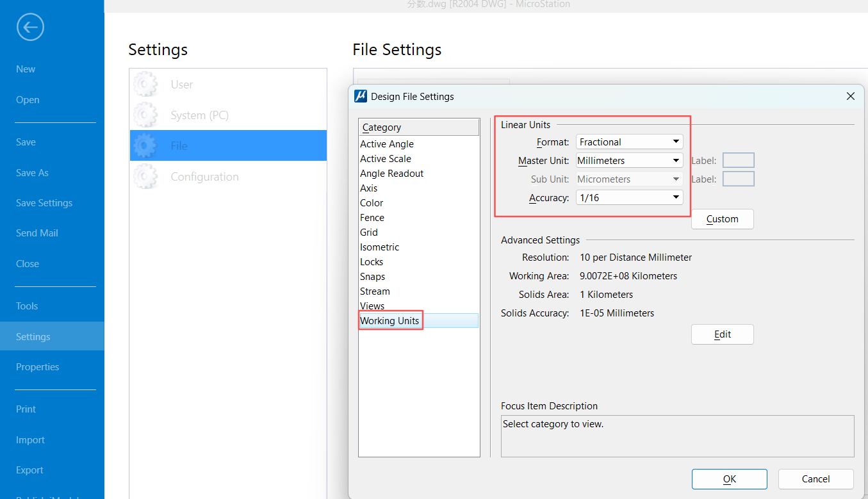Go to Properties in the backstage menu
The height and width of the screenshot is (499, 868).
click(37, 367)
